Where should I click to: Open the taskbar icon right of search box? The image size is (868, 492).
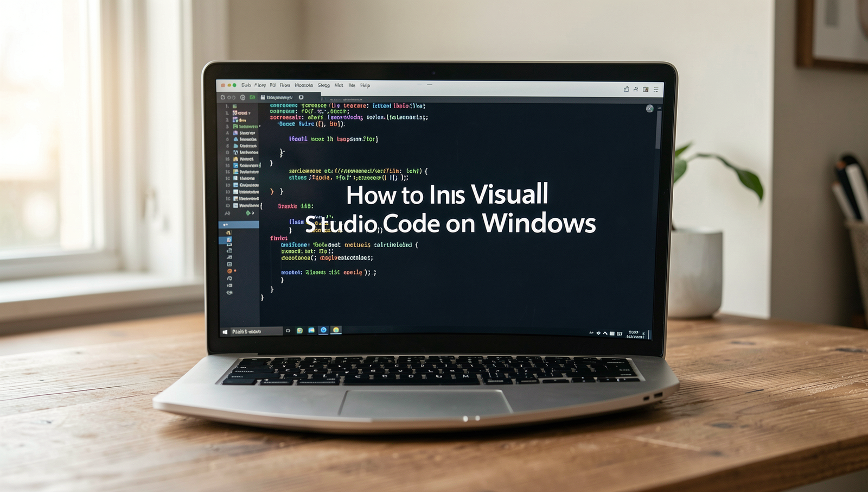(x=288, y=331)
